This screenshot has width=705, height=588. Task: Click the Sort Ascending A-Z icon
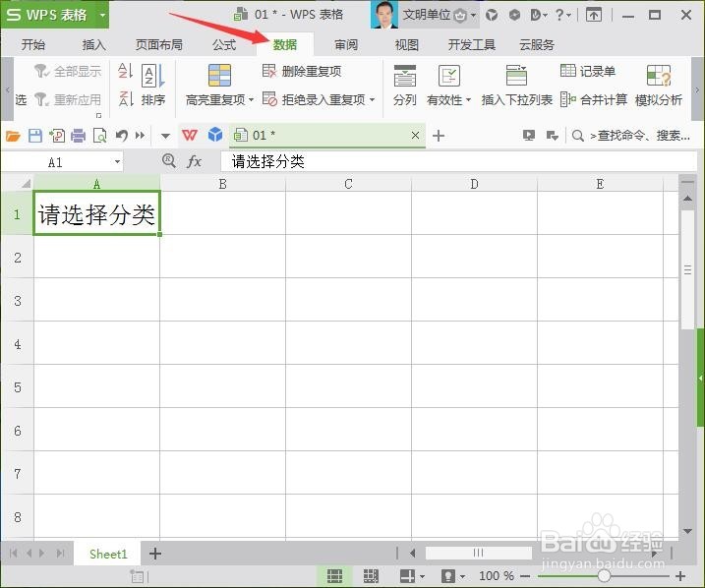[x=125, y=71]
